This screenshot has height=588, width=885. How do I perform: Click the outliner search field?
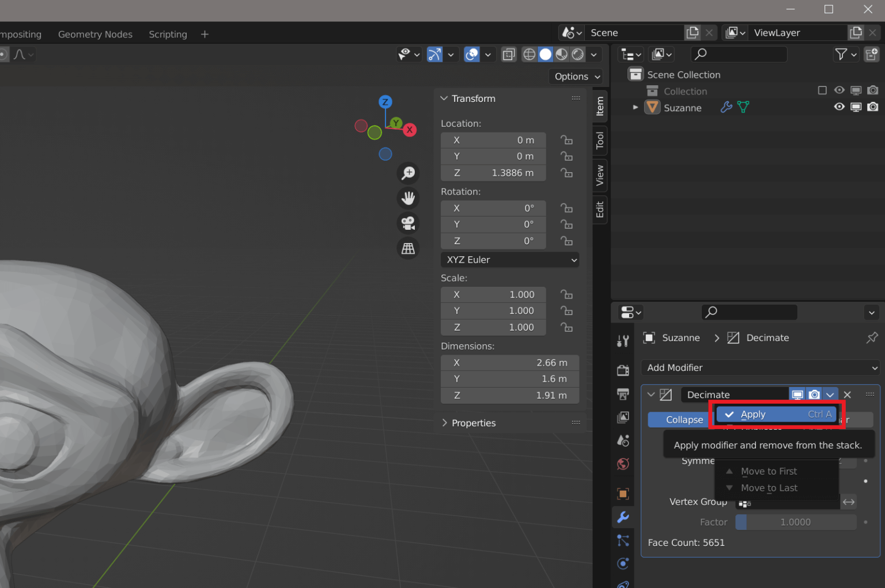(739, 54)
